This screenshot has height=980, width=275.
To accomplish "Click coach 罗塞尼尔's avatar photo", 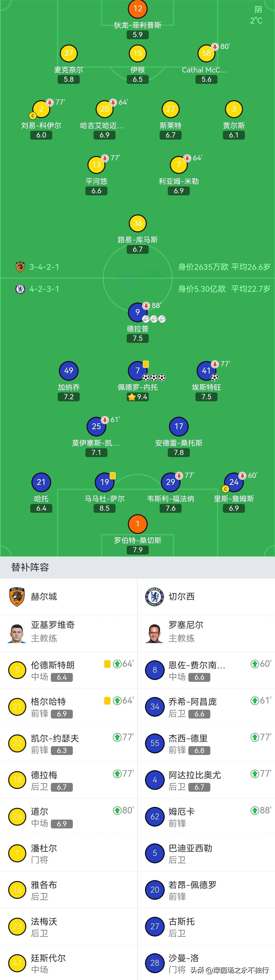I will point(155,632).
